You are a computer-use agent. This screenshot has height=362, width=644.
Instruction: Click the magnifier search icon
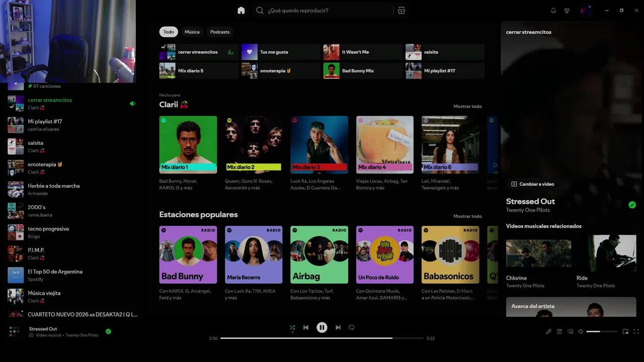[260, 11]
